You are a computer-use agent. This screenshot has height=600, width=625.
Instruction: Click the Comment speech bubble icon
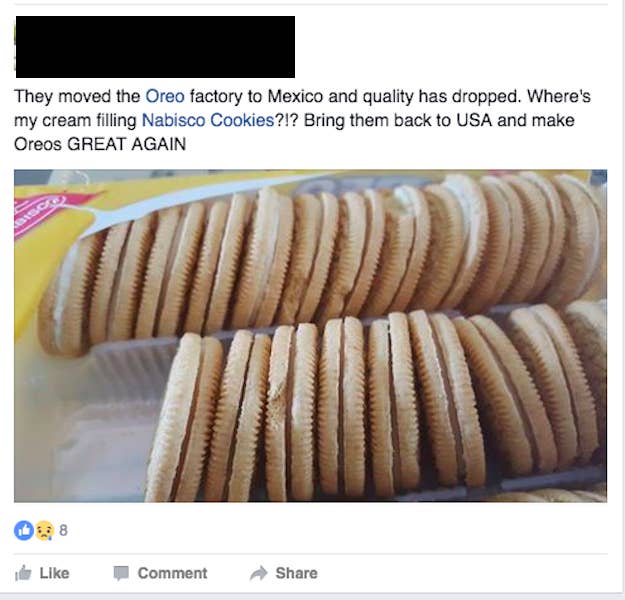(x=121, y=573)
